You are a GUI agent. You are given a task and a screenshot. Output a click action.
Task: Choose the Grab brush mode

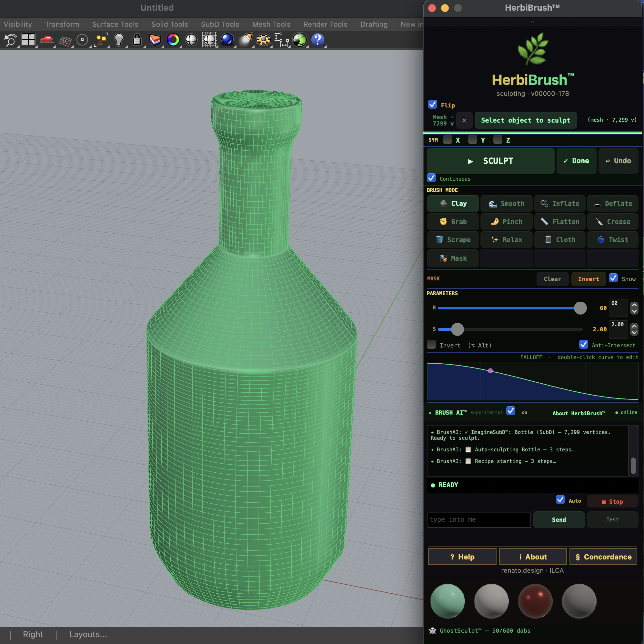(x=453, y=221)
